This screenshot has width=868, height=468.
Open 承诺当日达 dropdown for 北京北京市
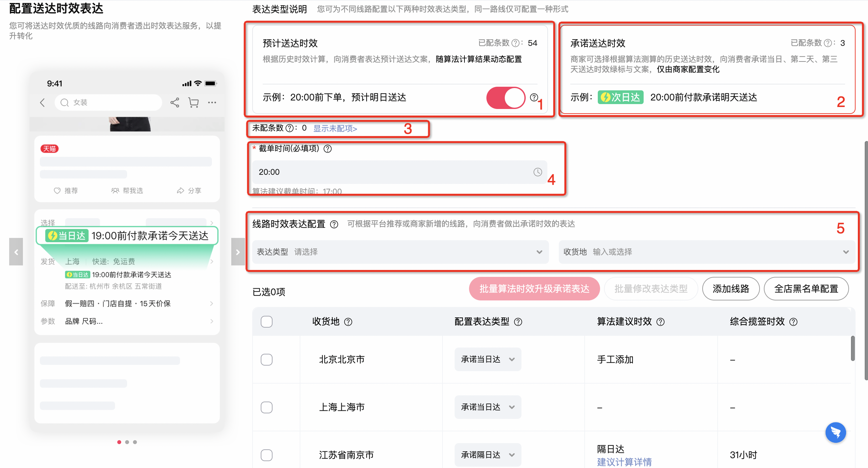(488, 360)
